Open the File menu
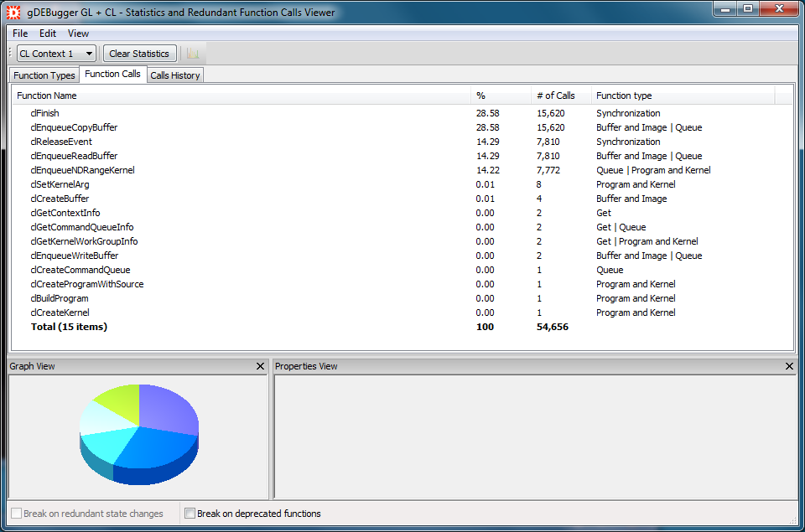805x532 pixels. [x=20, y=34]
